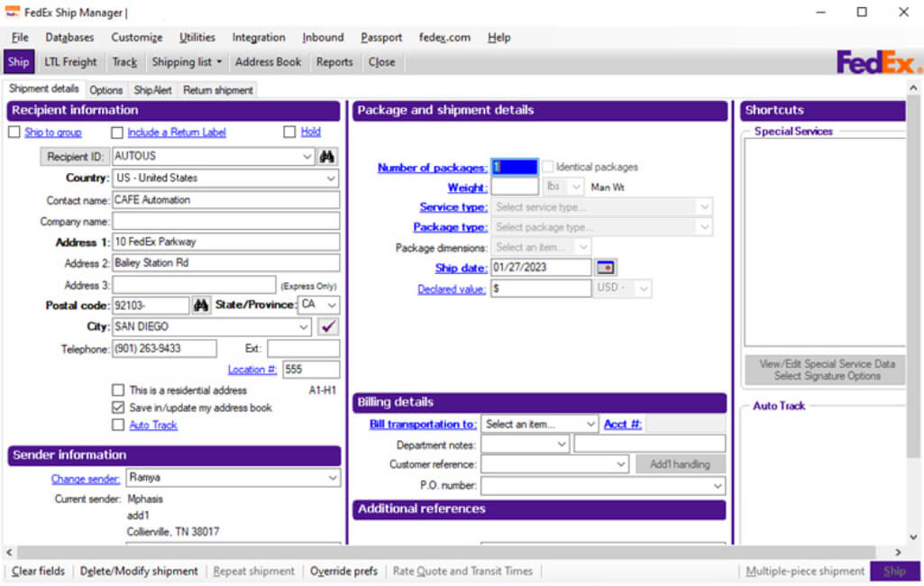Check Identical packages box

548,167
